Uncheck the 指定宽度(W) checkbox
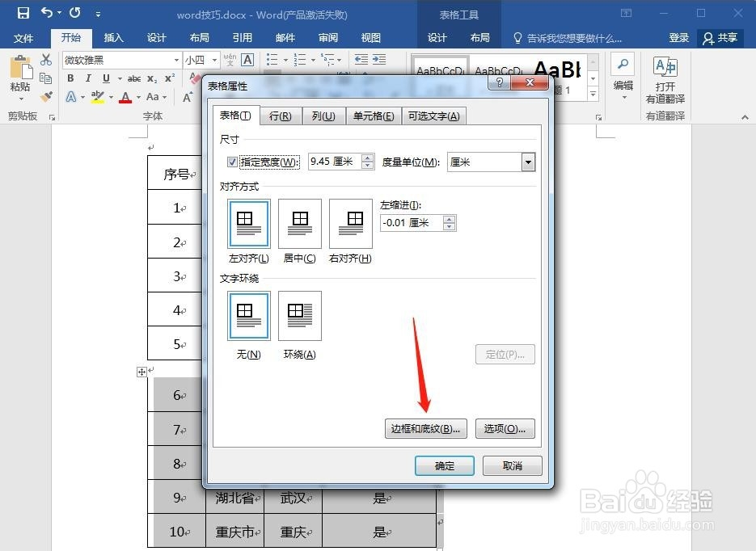 point(231,161)
